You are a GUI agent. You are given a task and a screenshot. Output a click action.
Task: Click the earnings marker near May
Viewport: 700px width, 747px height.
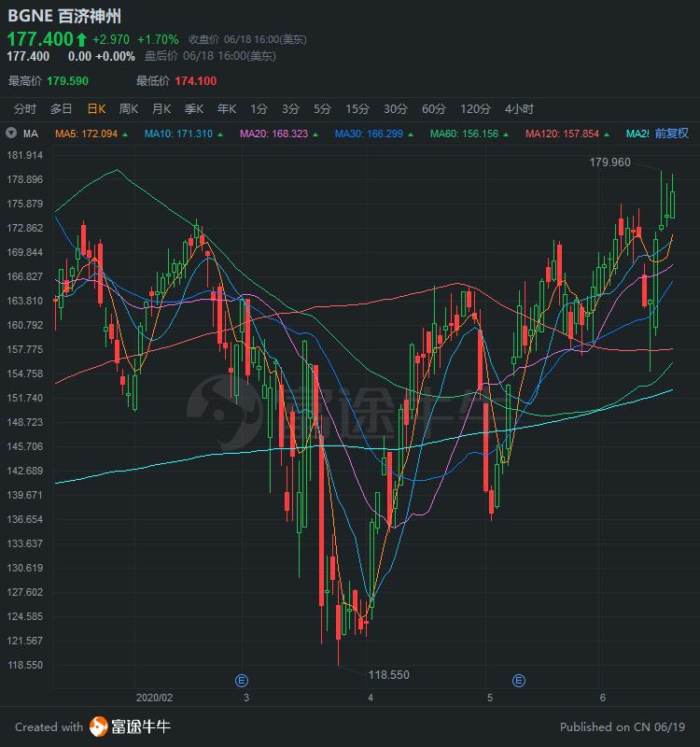[x=519, y=680]
